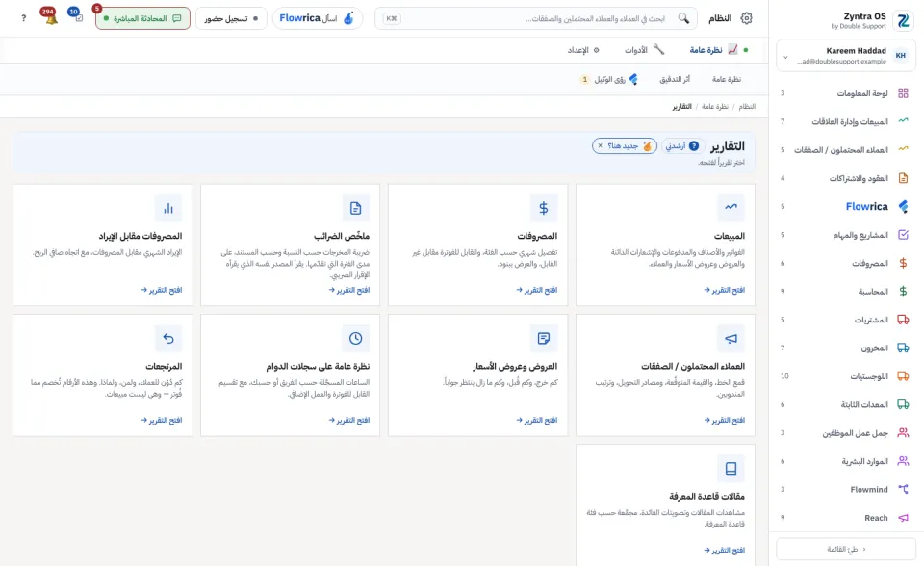Click the النظام breadcrumb link
Screen dimensions: 924x566
pos(747,106)
